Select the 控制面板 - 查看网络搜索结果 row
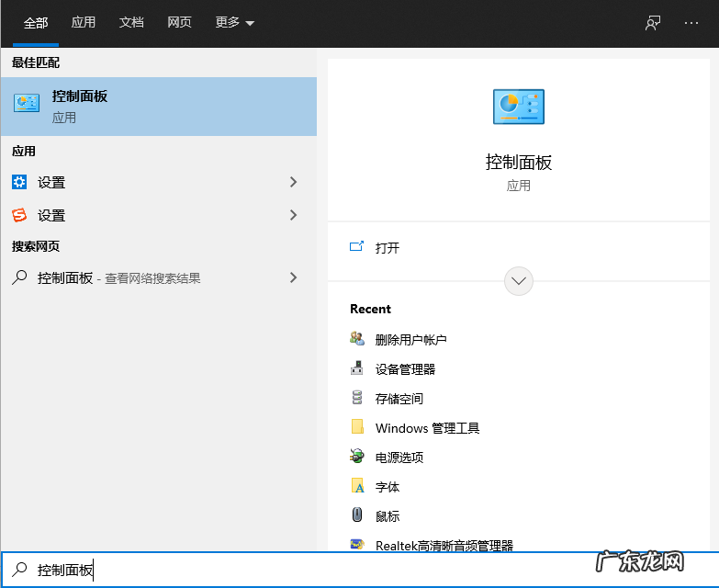This screenshot has width=719, height=588. [159, 277]
